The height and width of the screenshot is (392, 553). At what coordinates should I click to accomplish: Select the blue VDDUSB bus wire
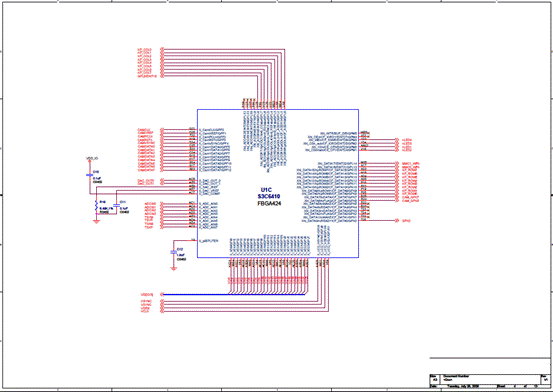(x=234, y=294)
